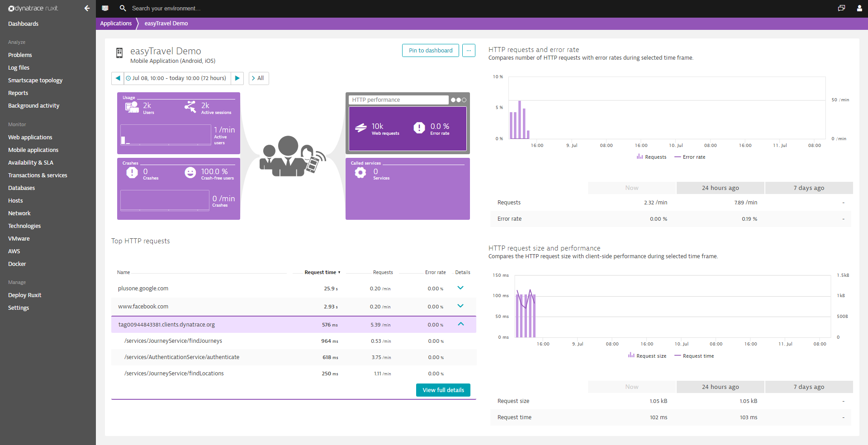Go to the previous time frame arrow

(x=118, y=78)
